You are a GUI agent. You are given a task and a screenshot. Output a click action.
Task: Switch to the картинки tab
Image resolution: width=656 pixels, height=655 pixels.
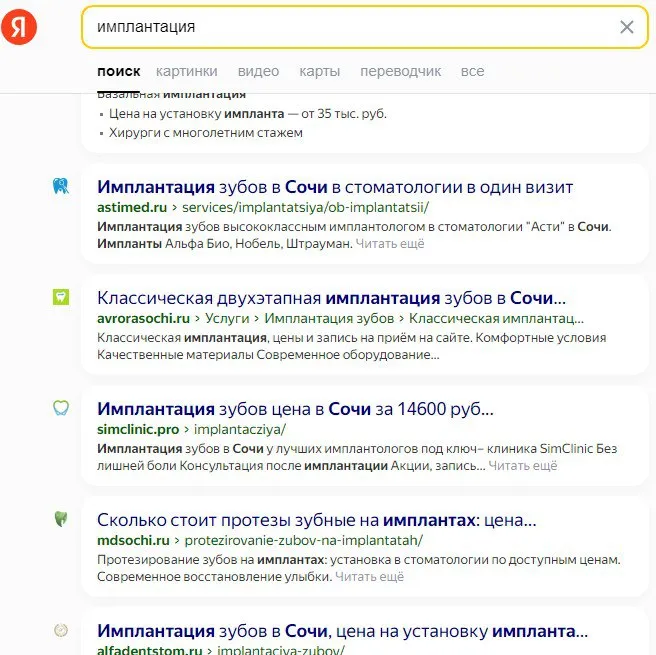coord(186,71)
